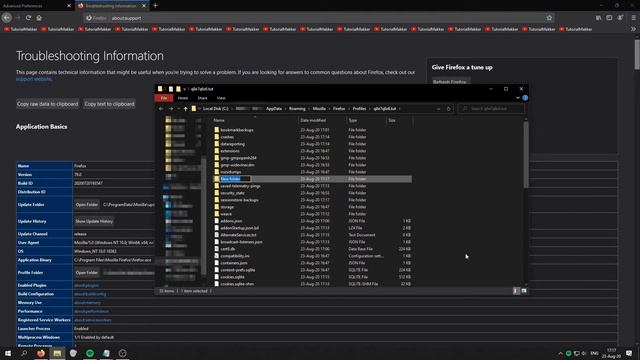Switch Explorer to large icons view
The height and width of the screenshot is (360, 640).
[524, 291]
